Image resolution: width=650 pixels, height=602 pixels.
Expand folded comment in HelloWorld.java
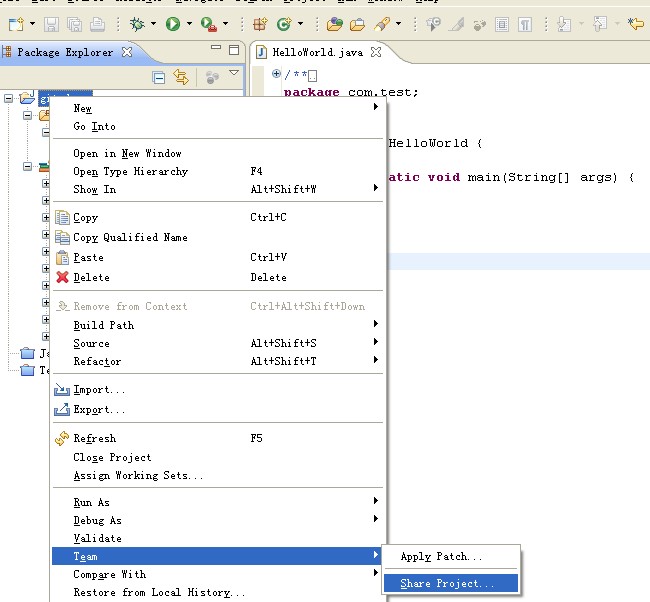[x=276, y=74]
